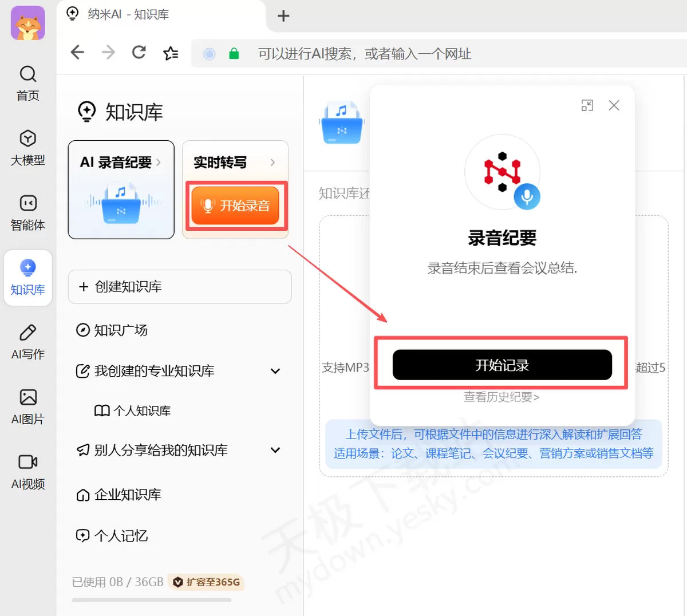
Task: Click the 录音纪要 microphone logo
Action: (502, 172)
